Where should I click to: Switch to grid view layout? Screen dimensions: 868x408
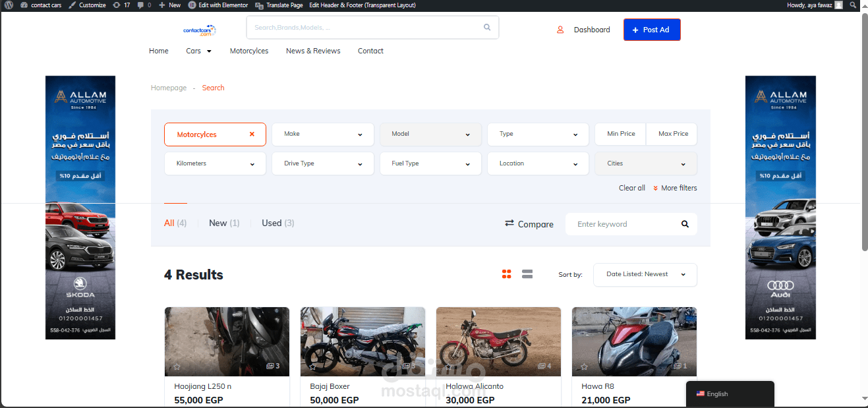pyautogui.click(x=507, y=274)
